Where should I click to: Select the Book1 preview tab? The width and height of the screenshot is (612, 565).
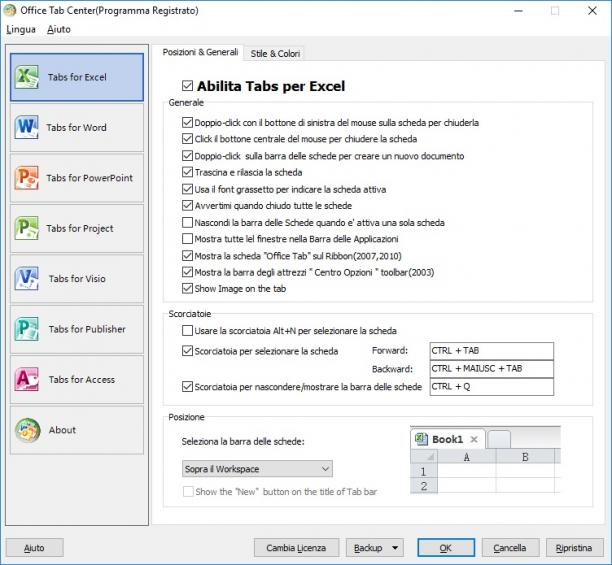[448, 439]
